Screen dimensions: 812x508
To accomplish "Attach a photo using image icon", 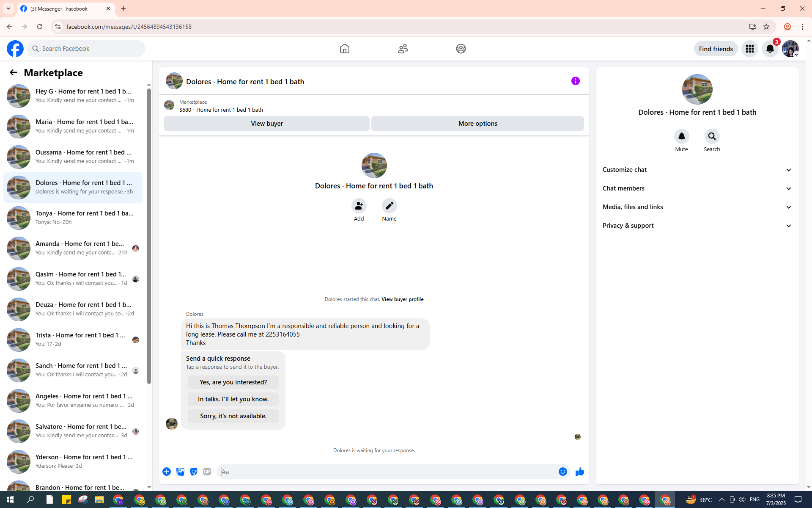I will click(180, 472).
